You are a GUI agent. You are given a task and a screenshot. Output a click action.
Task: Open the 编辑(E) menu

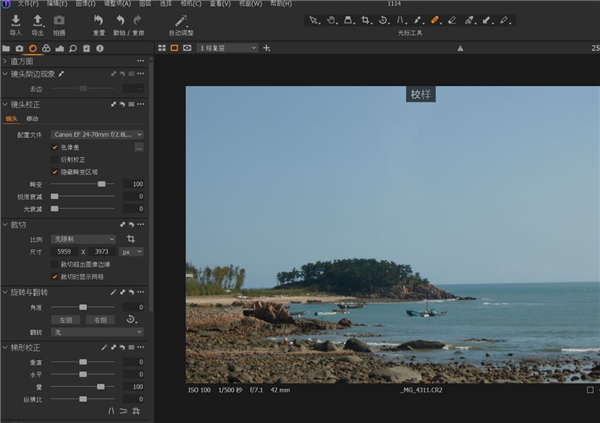(57, 3)
